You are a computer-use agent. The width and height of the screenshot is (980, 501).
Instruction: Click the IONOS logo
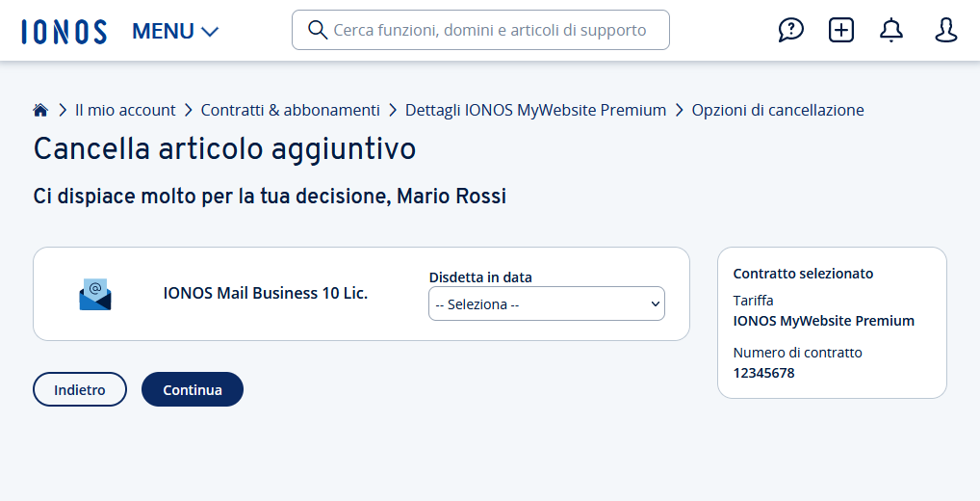coord(64,31)
